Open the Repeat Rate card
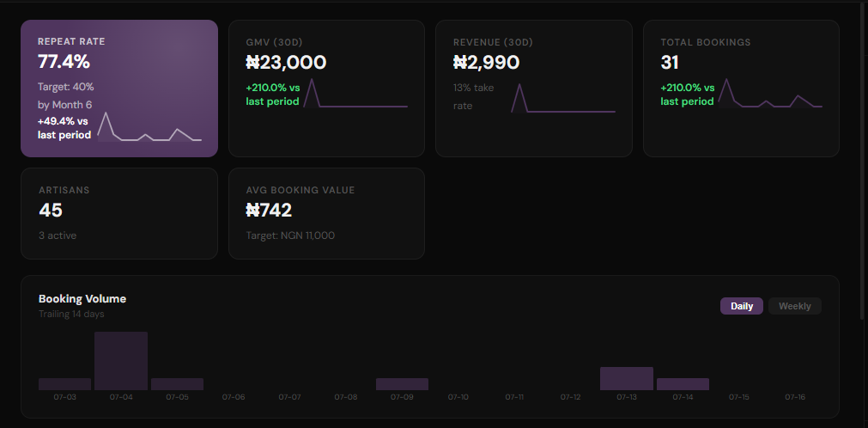 (x=119, y=89)
